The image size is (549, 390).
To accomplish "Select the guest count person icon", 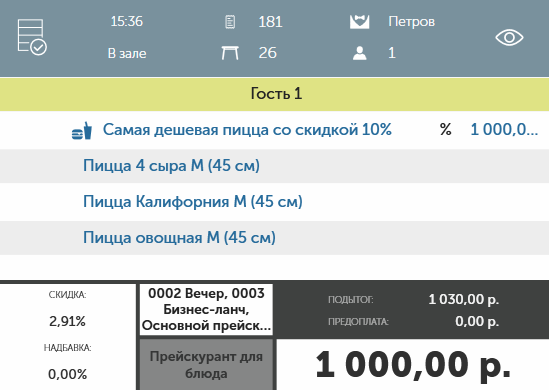I will click(360, 53).
